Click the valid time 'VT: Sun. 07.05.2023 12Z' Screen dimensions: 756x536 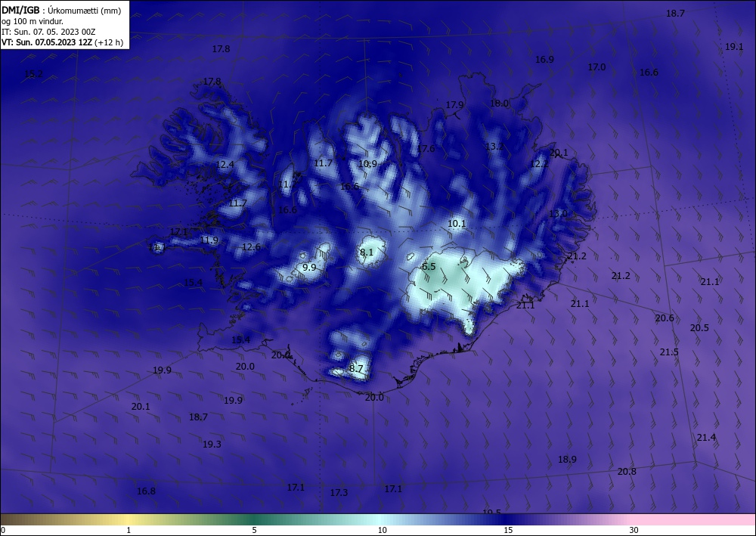tap(47, 42)
